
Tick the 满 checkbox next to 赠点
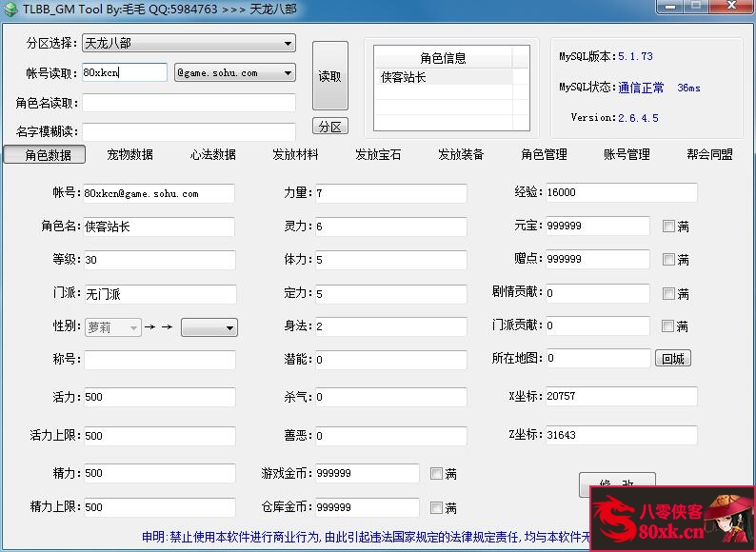pyautogui.click(x=668, y=260)
